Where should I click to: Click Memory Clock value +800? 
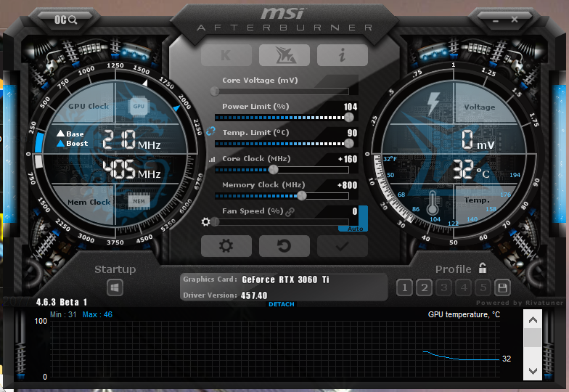[347, 185]
